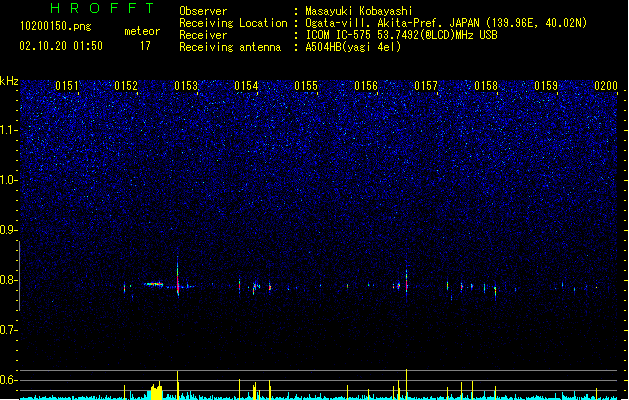Click the kHz axis unit label
Screen dimensions: 629x400
(x=9, y=81)
